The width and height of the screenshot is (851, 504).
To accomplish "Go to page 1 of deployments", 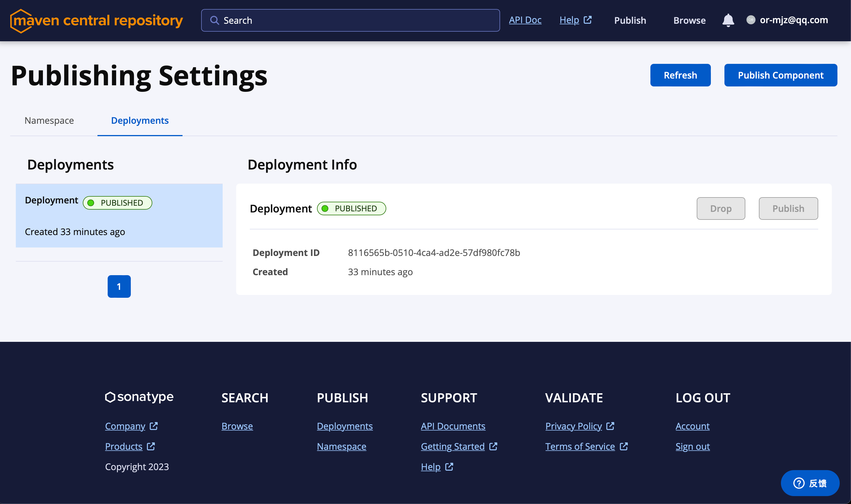I will point(119,286).
